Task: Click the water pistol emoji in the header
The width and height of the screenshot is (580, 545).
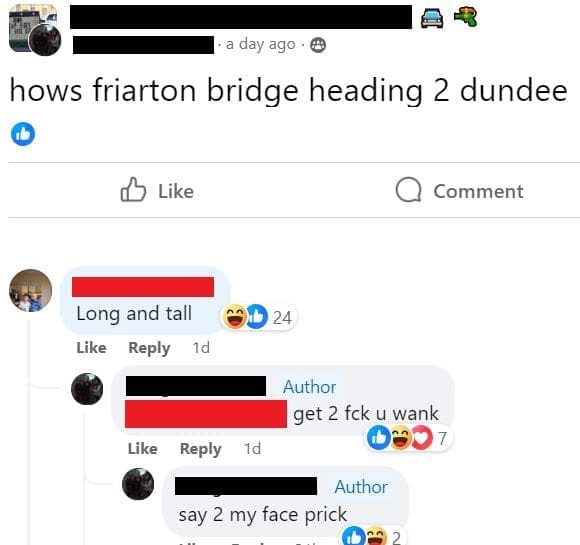Action: point(466,17)
